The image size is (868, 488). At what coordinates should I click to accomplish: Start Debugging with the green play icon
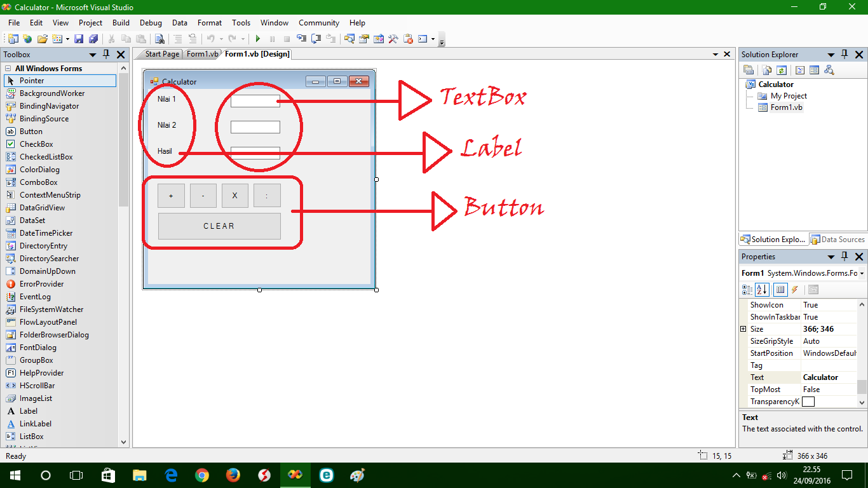(x=257, y=38)
